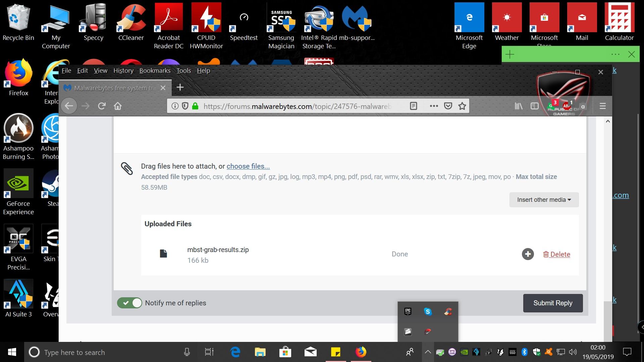
Task: Open Samsung Magician SSD tray icon
Action: (x=512, y=352)
